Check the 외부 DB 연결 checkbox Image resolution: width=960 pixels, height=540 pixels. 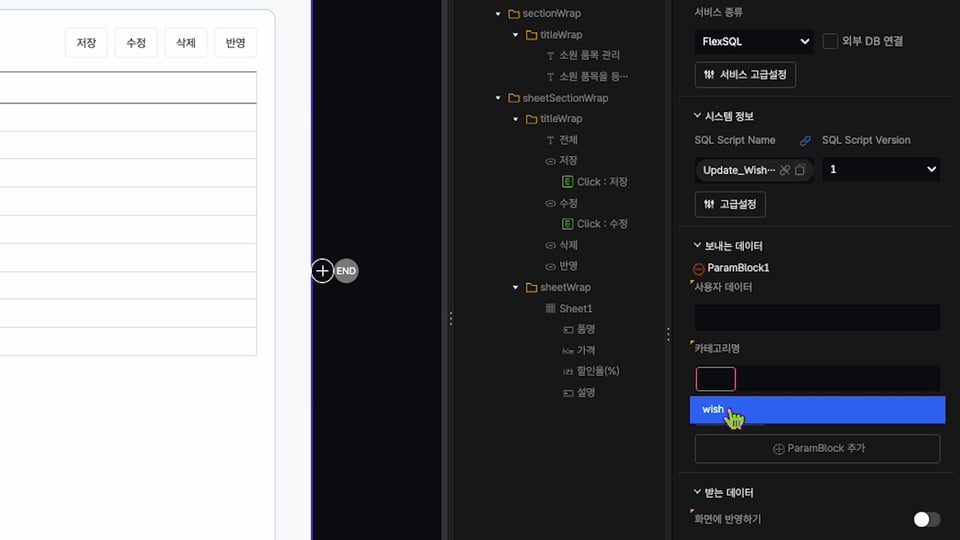[x=830, y=41]
